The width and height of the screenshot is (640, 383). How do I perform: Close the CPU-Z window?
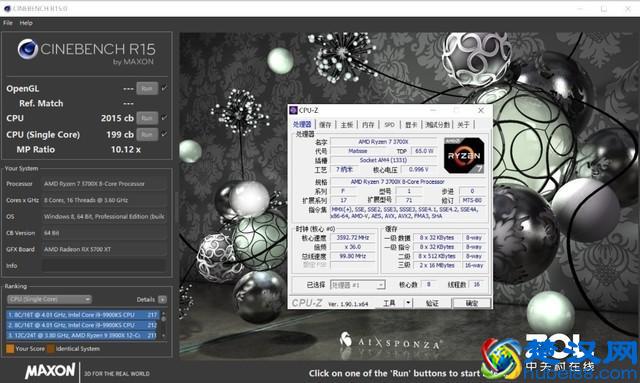(481, 110)
